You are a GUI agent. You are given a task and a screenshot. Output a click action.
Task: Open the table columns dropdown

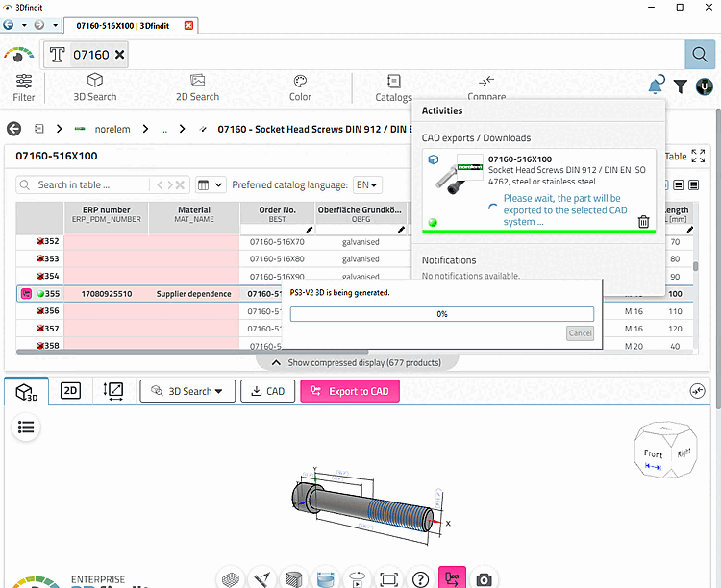click(x=211, y=184)
